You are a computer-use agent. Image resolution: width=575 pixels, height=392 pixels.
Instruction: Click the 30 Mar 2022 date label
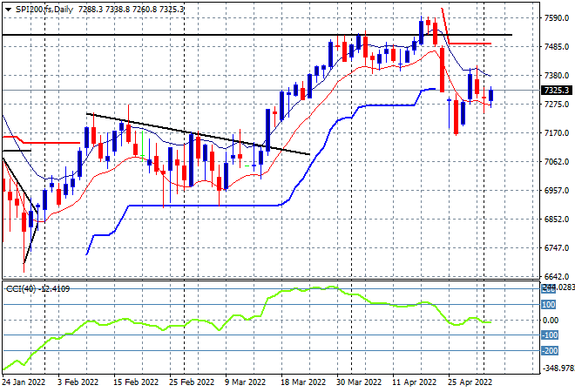pos(359,382)
